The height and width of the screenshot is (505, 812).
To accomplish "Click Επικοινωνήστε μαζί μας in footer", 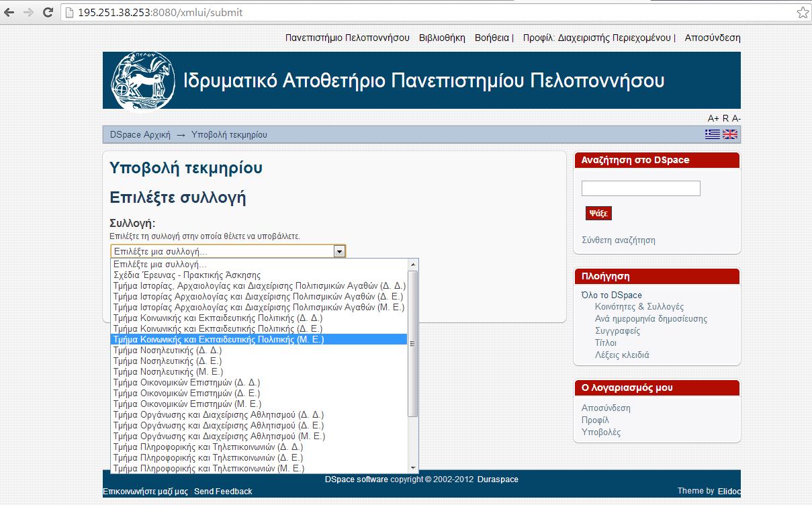I will tap(145, 492).
